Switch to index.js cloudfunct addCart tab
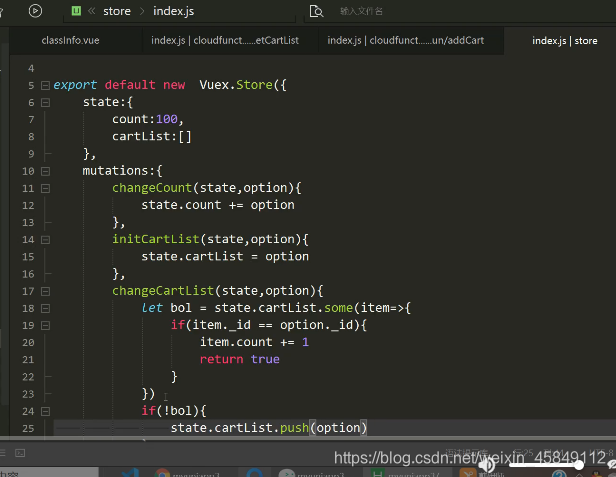 click(405, 40)
